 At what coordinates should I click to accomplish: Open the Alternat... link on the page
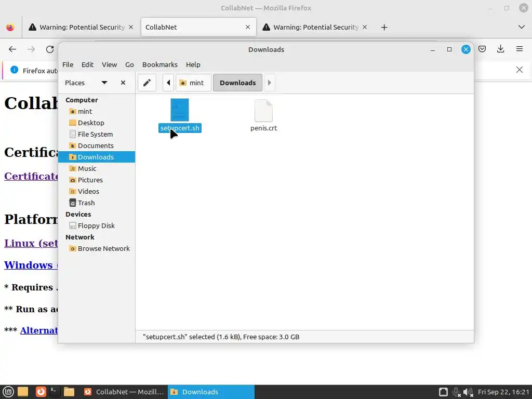pyautogui.click(x=39, y=330)
